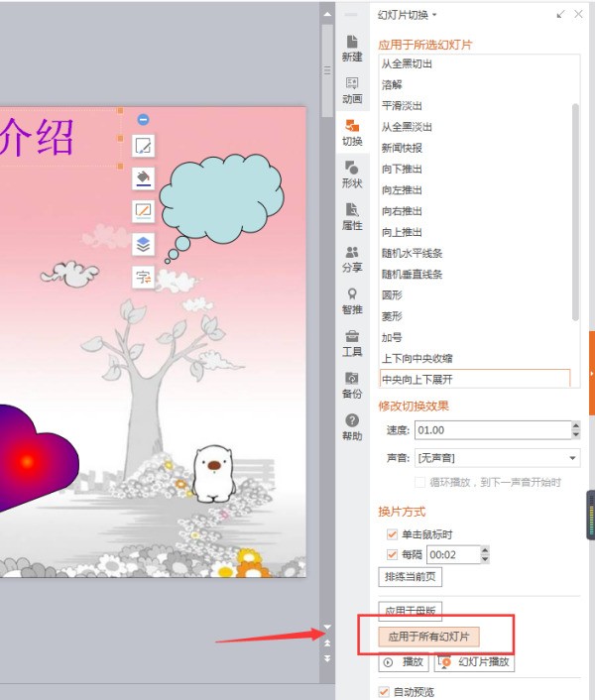Screen dimensions: 595x700
Task: Open the 备份 (Backup) sidebar panel
Action: coord(352,386)
